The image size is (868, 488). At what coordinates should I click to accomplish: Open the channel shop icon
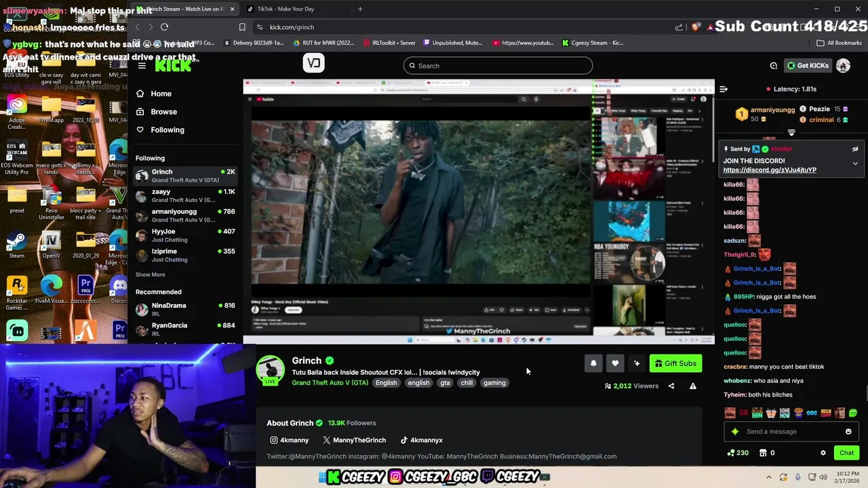[763, 453]
